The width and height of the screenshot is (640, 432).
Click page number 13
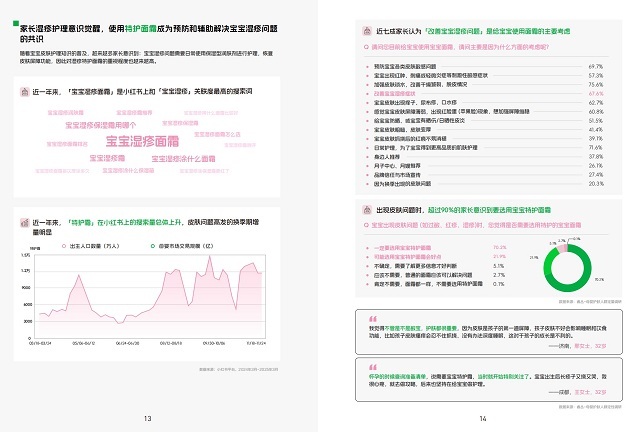point(148,419)
